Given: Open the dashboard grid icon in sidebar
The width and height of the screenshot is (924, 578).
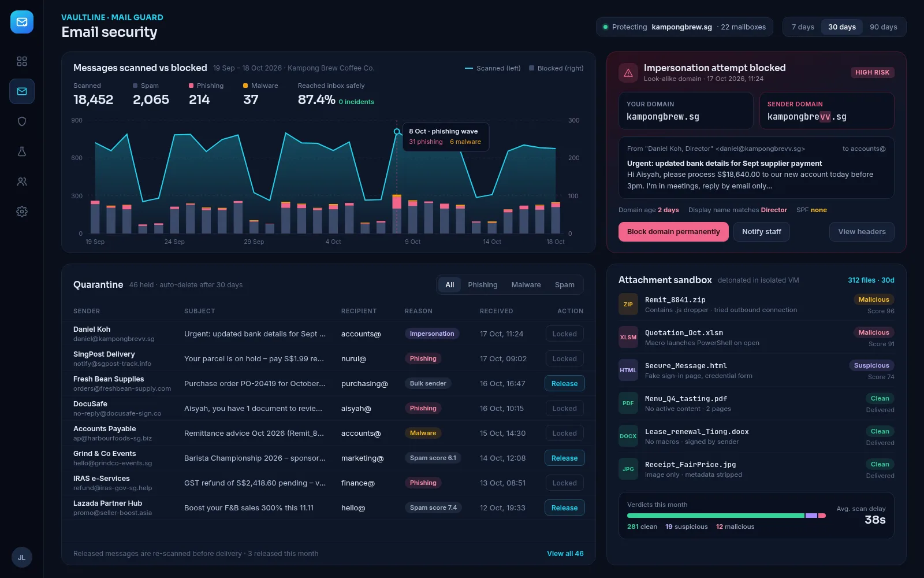Looking at the screenshot, I should (22, 61).
